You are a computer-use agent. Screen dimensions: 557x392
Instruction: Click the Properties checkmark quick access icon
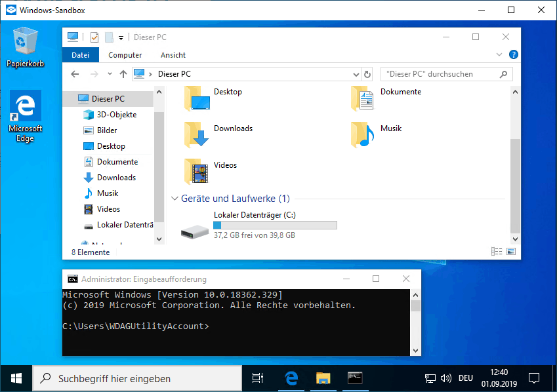pyautogui.click(x=94, y=37)
